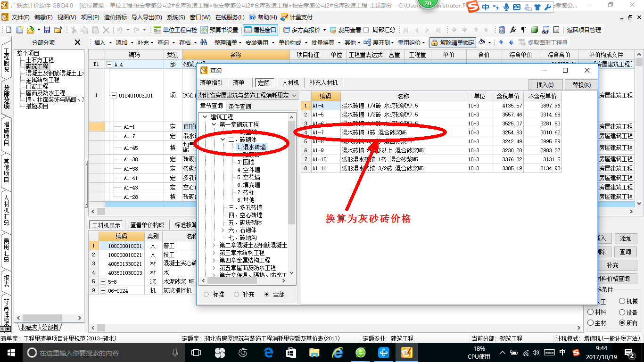Click the Save diskette icon
The height and width of the screenshot is (362, 644).
(47, 30)
